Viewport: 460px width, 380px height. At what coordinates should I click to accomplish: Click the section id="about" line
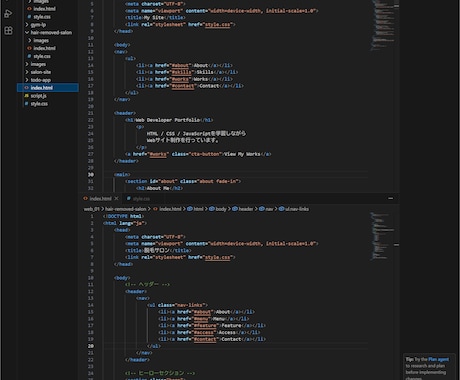click(183, 181)
